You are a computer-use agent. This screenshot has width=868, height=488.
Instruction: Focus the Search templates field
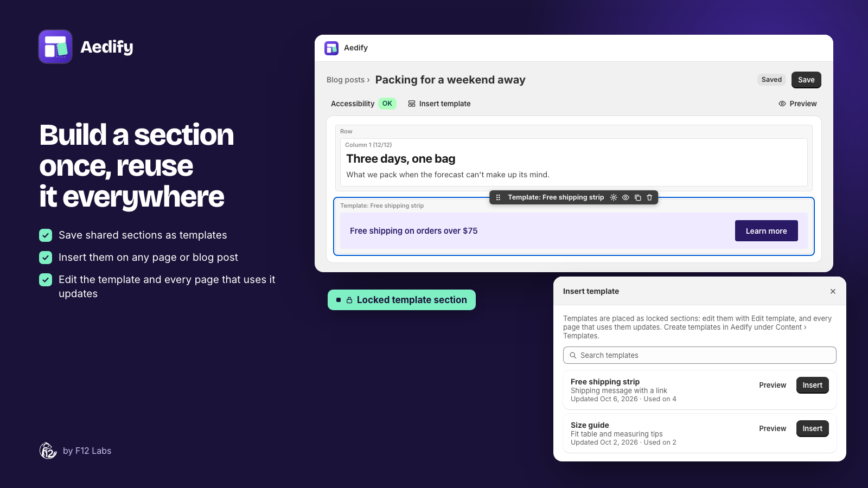click(x=700, y=355)
